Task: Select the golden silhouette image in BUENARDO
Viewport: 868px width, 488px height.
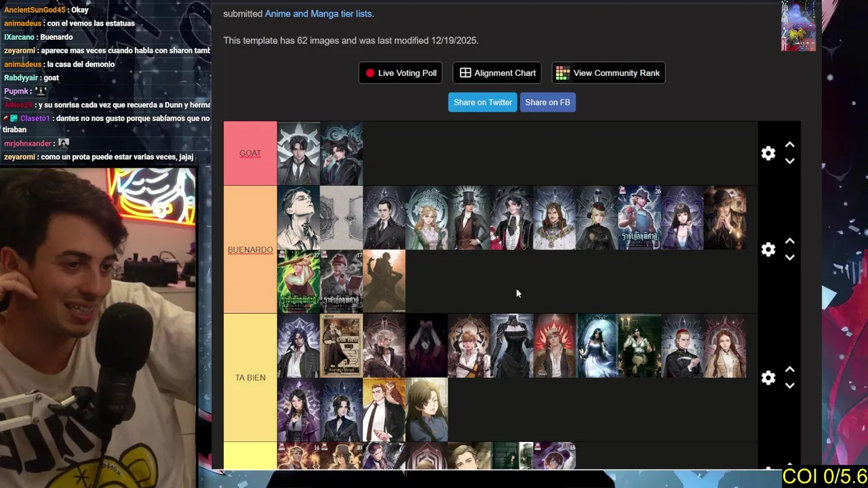Action: click(x=384, y=281)
